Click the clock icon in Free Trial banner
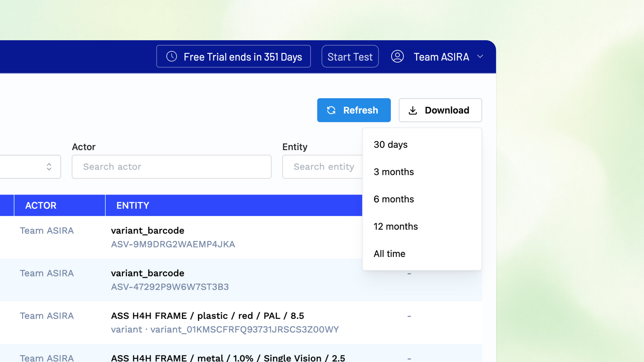 pyautogui.click(x=172, y=56)
